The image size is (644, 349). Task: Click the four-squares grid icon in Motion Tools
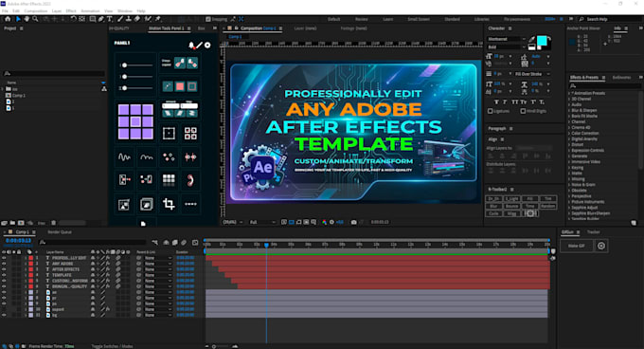[190, 134]
